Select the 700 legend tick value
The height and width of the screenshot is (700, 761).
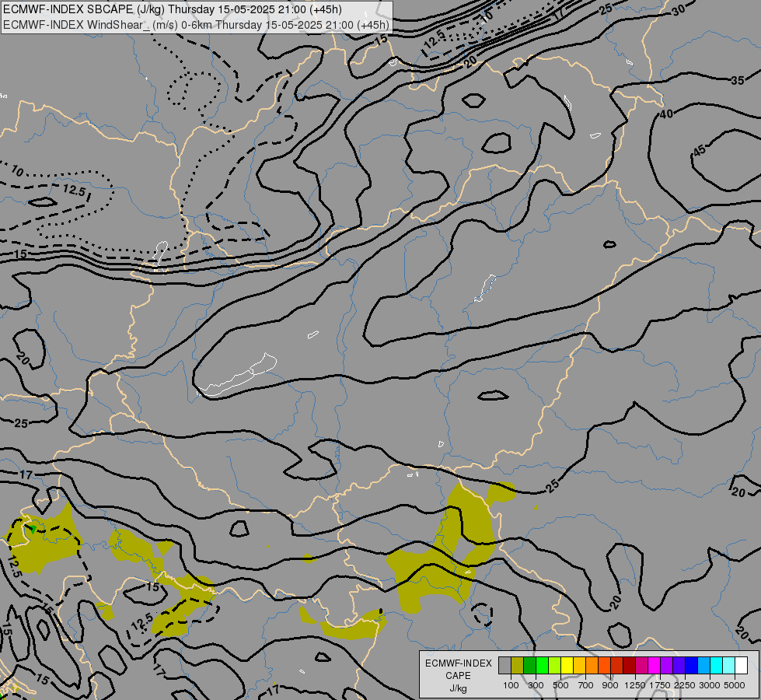pos(586,685)
